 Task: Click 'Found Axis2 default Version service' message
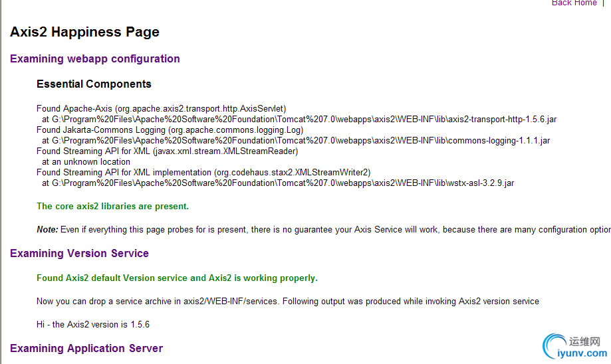click(x=178, y=278)
